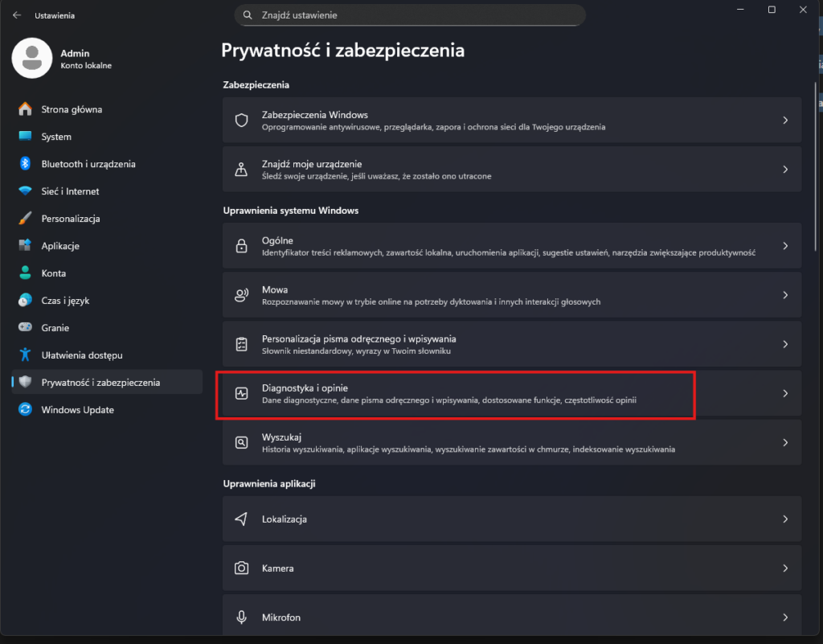823x644 pixels.
Task: Expand the Wyszukaj row chevron
Action: [x=785, y=443]
